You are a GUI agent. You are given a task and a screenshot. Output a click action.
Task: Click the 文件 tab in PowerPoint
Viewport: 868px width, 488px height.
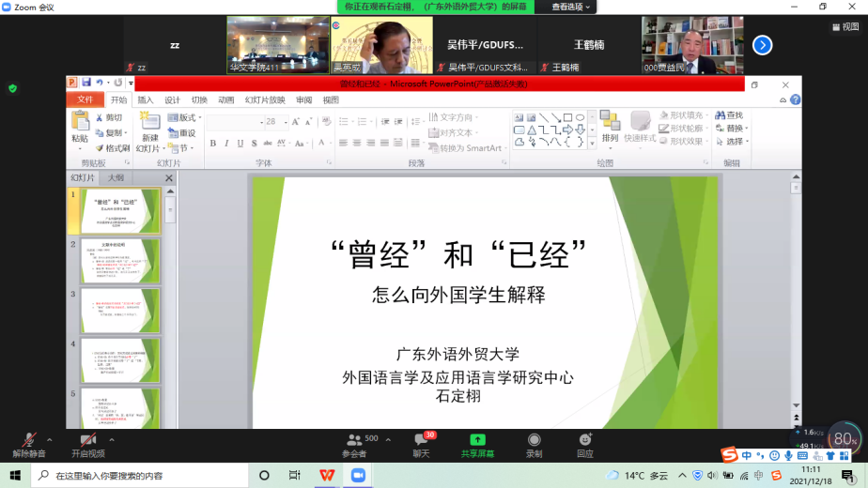click(x=85, y=99)
